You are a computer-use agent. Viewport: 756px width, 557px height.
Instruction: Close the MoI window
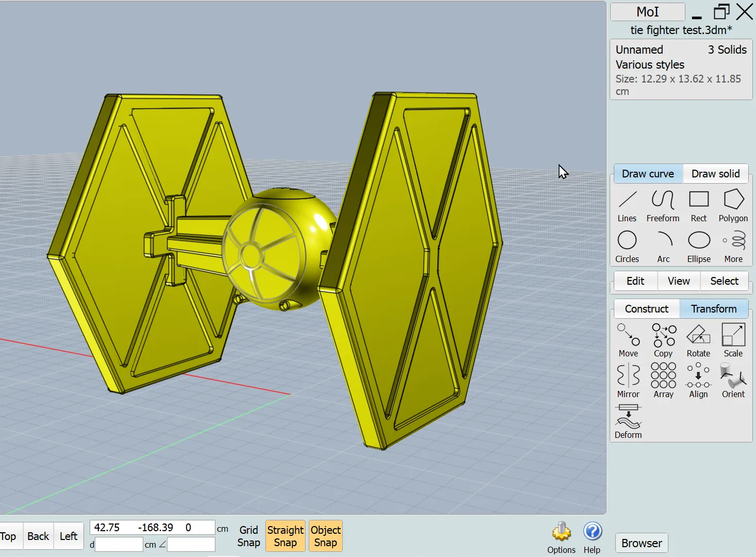pyautogui.click(x=745, y=12)
